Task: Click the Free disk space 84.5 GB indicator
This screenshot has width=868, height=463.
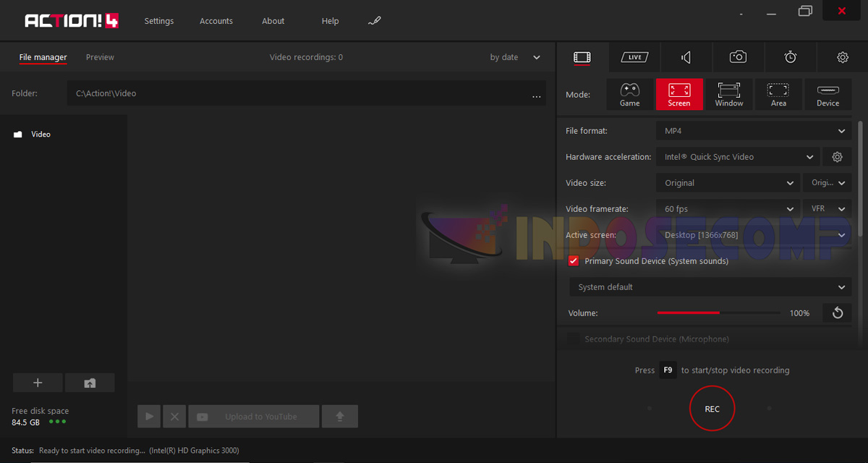Action: pos(40,416)
